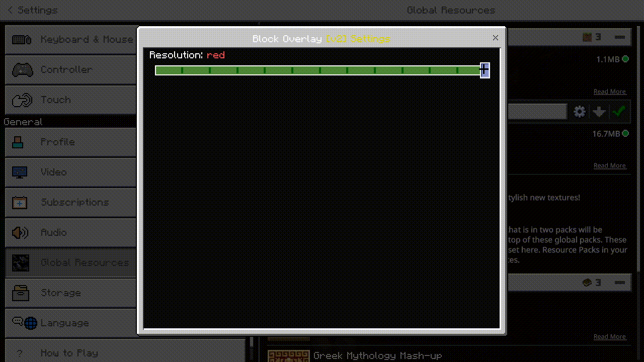
Task: Click Read More under 16.7MB pack
Action: (610, 165)
